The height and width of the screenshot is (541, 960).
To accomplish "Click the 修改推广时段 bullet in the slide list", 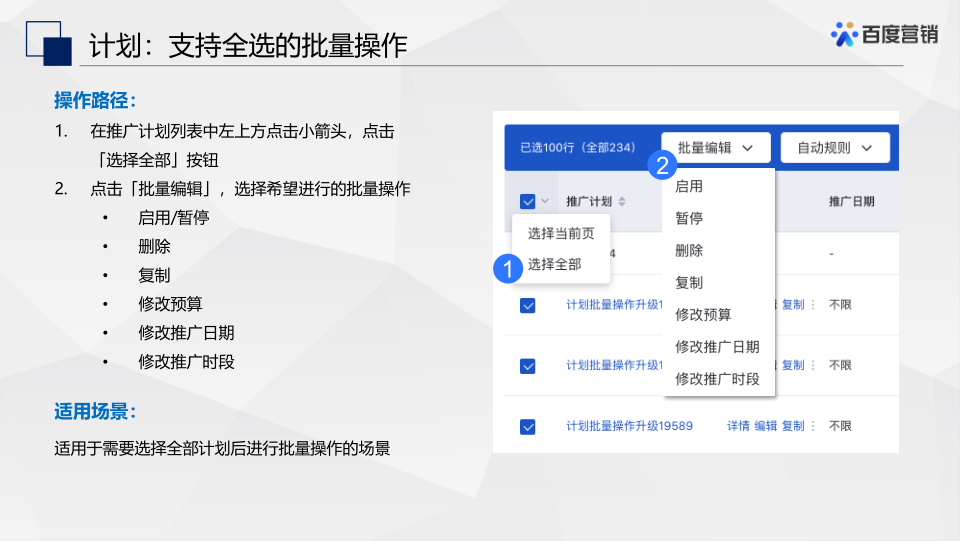I will (186, 362).
